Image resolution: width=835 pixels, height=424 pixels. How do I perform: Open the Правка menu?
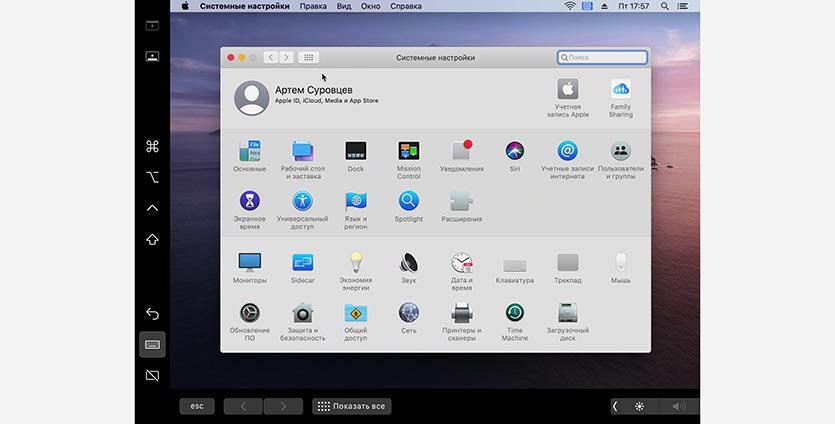click(313, 6)
